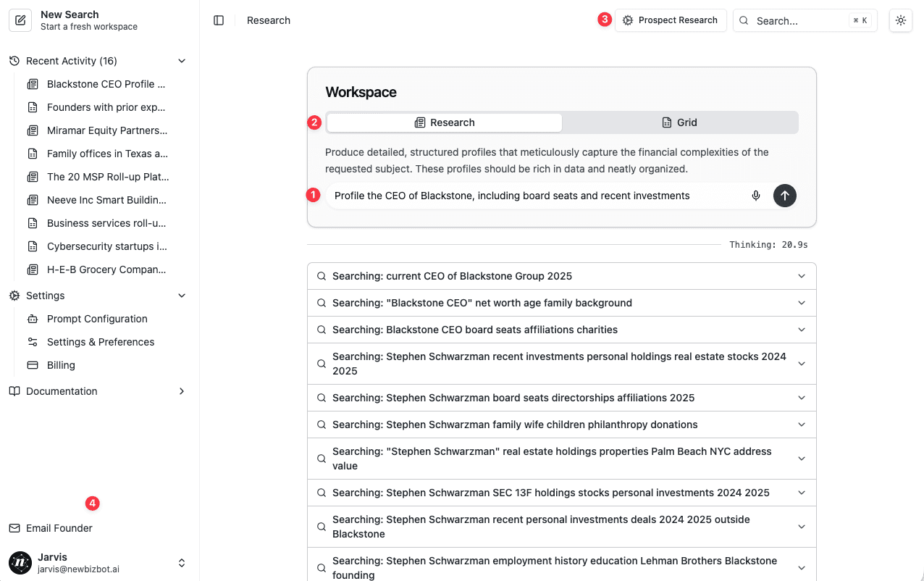Open the account switcher next to Jarvis

pyautogui.click(x=182, y=563)
